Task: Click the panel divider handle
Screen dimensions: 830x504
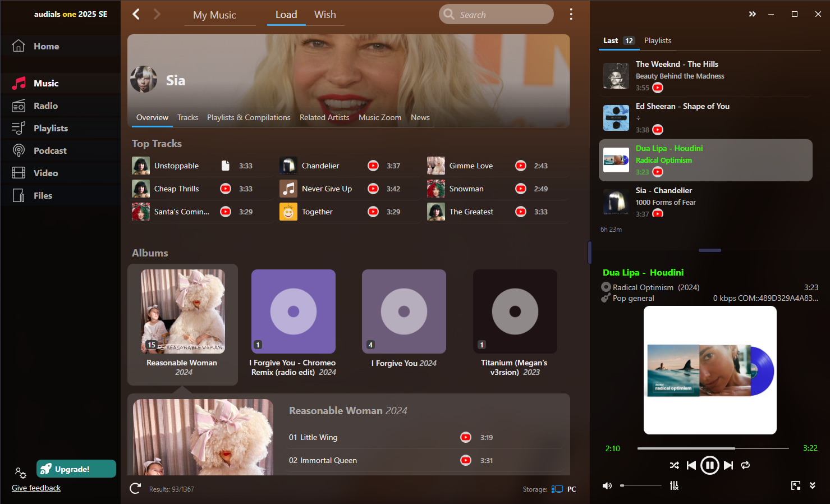Action: tap(590, 253)
